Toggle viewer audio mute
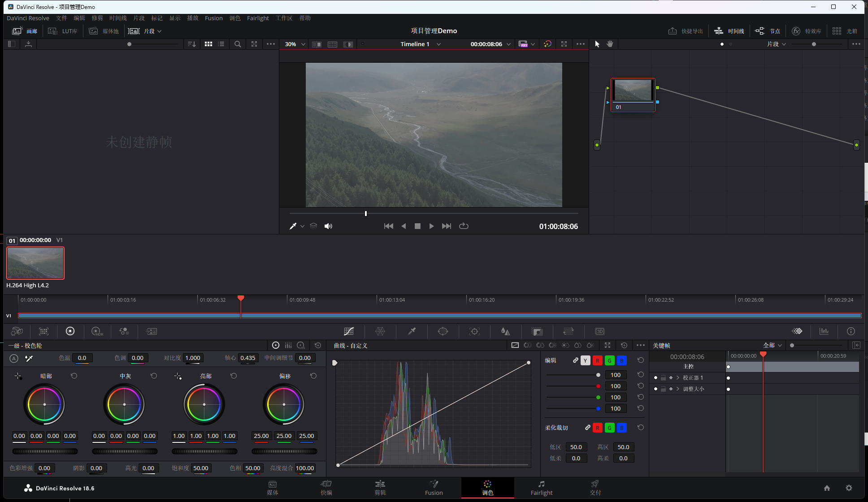The width and height of the screenshot is (868, 502). [x=328, y=226]
